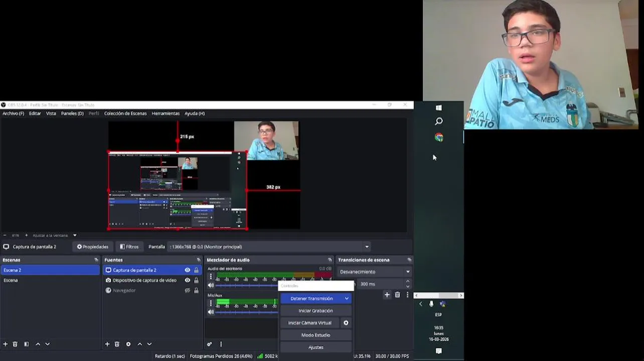The width and height of the screenshot is (644, 361).
Task: Open transition properties dots menu
Action: pos(407,295)
